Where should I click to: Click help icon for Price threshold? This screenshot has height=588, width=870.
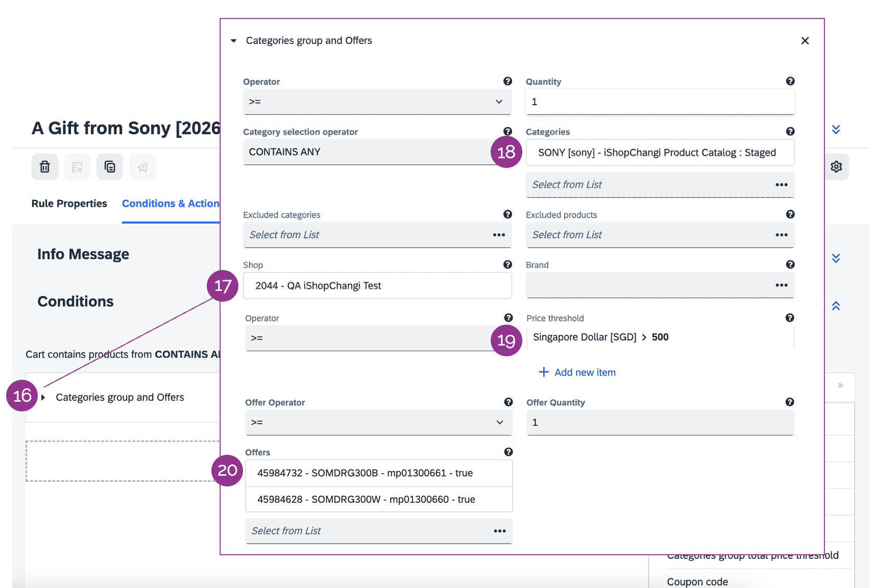pyautogui.click(x=789, y=318)
